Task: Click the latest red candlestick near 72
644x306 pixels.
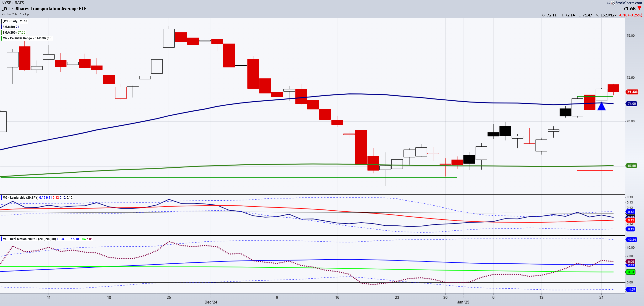Action: (x=613, y=89)
